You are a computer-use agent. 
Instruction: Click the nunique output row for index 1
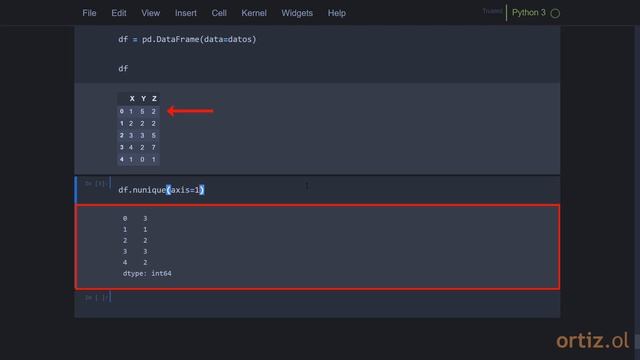pos(135,230)
